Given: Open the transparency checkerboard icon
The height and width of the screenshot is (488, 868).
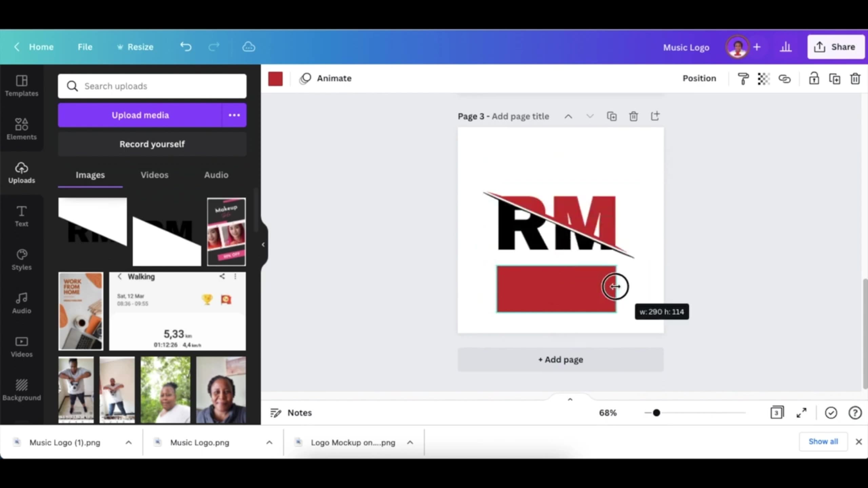Looking at the screenshot, I should pos(764,79).
